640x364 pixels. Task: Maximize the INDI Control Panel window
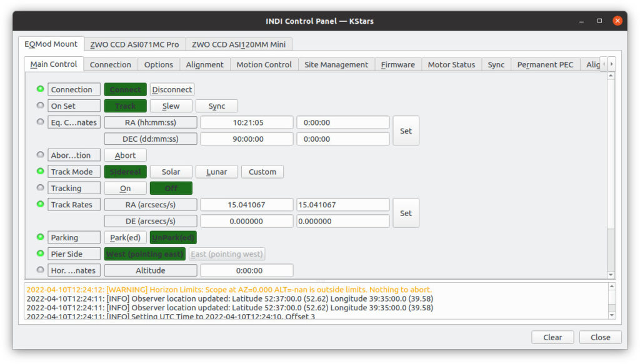599,21
